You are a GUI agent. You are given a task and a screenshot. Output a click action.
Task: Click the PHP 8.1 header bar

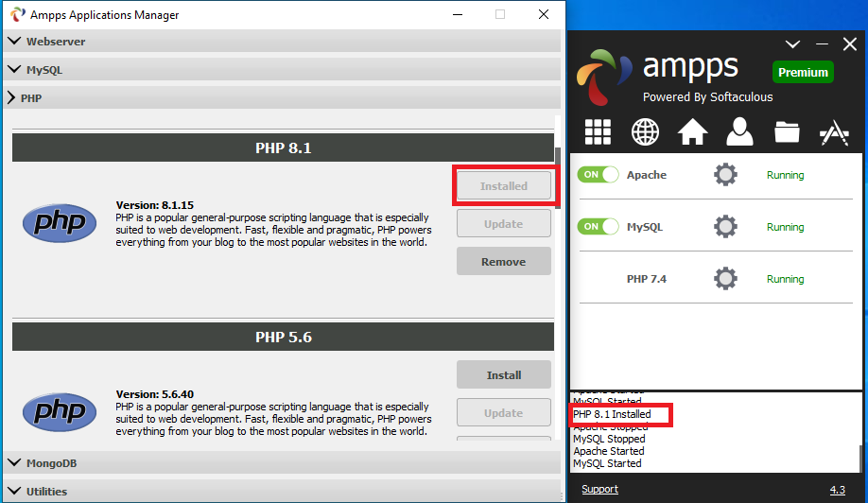[283, 147]
